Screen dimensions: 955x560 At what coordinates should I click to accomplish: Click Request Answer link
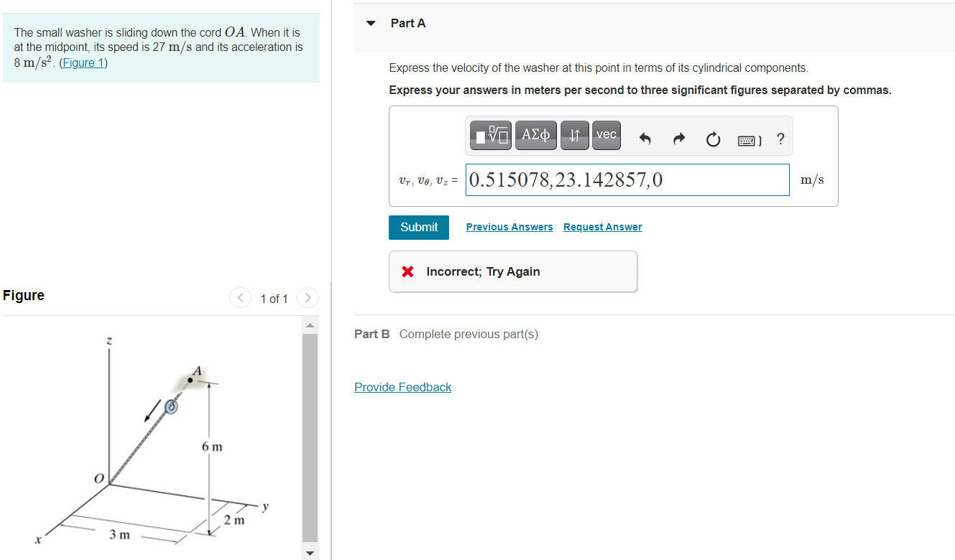(603, 227)
